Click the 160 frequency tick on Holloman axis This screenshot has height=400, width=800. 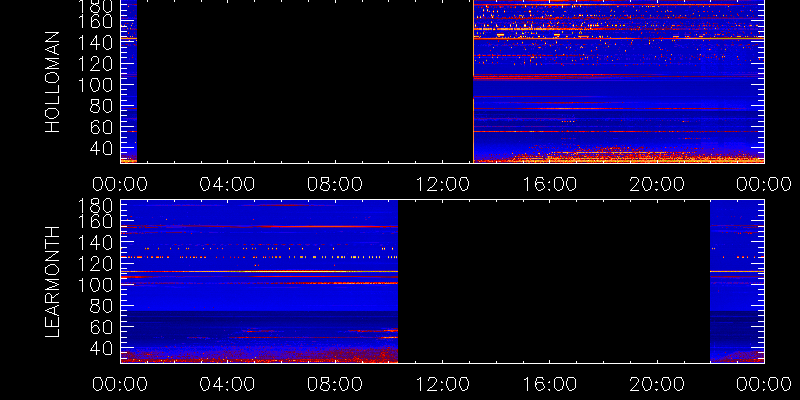click(95, 22)
